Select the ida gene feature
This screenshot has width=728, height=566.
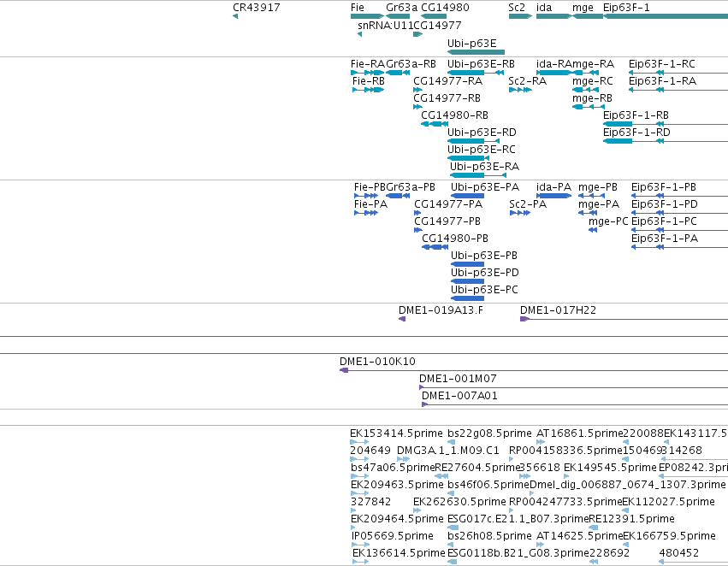(x=553, y=16)
